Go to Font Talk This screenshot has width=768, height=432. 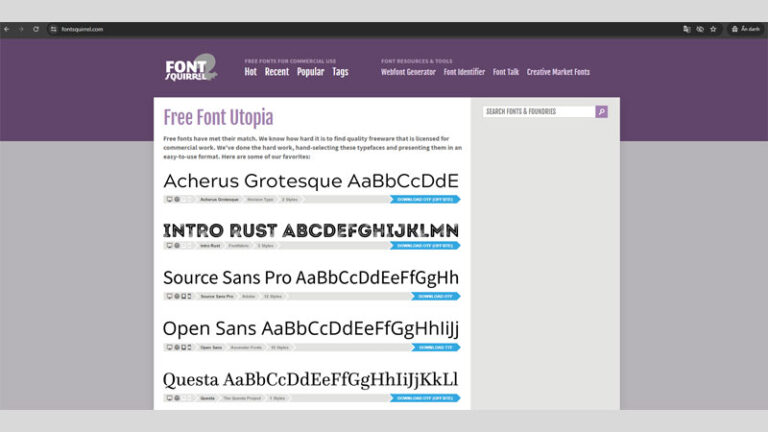(x=505, y=72)
